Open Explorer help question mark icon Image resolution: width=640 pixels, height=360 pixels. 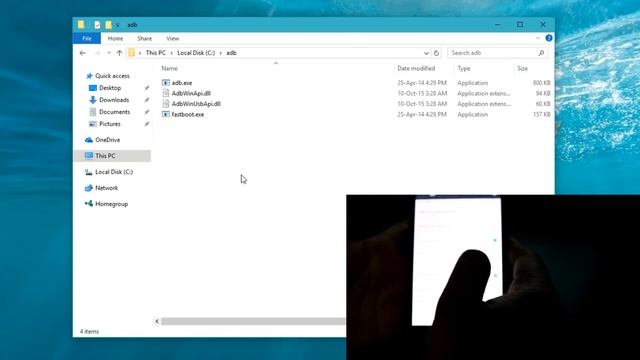[549, 38]
